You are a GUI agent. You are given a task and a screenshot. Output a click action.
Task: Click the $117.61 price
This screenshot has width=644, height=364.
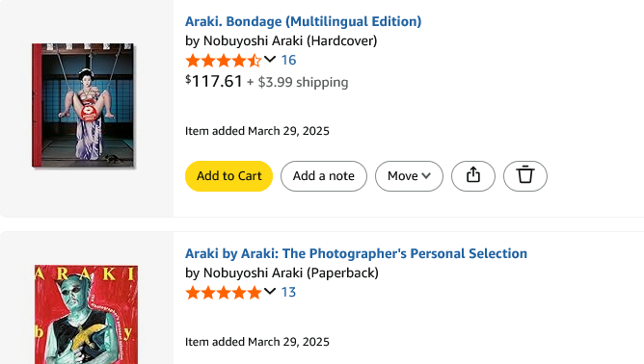pyautogui.click(x=214, y=81)
